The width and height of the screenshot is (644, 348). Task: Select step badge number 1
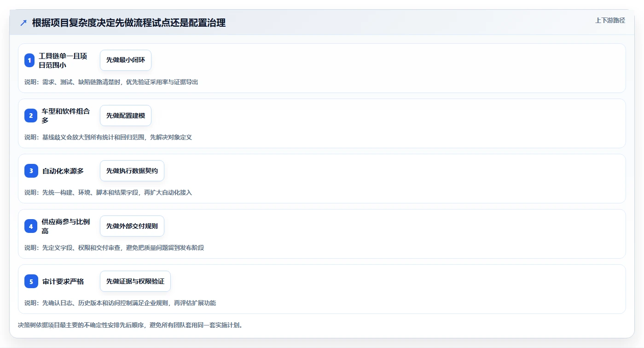(x=29, y=60)
